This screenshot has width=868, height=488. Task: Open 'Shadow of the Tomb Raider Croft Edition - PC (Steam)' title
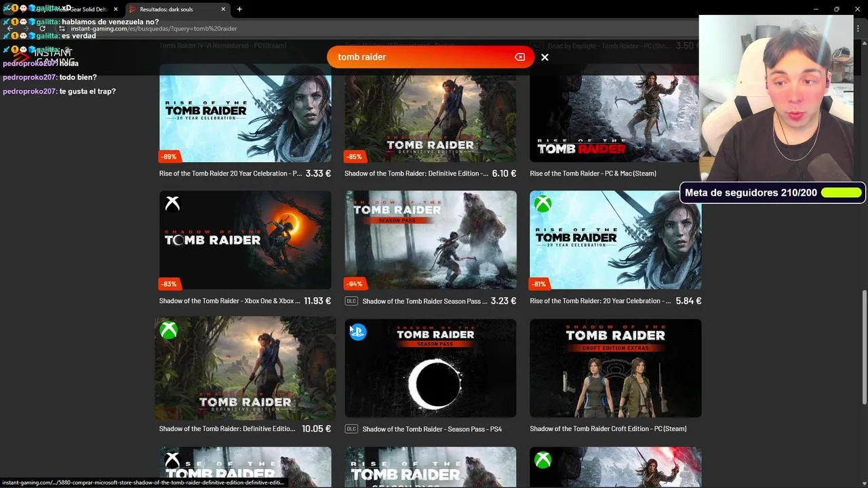click(x=608, y=429)
